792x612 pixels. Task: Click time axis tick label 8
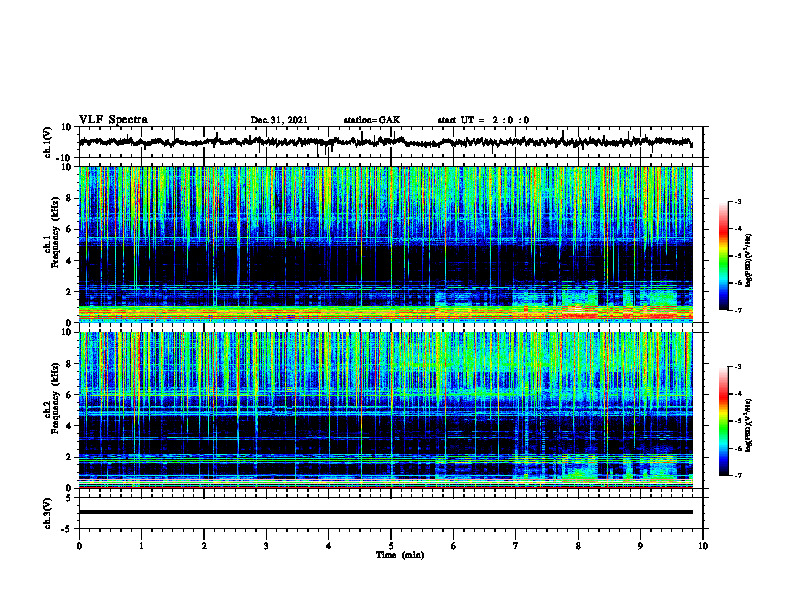578,546
